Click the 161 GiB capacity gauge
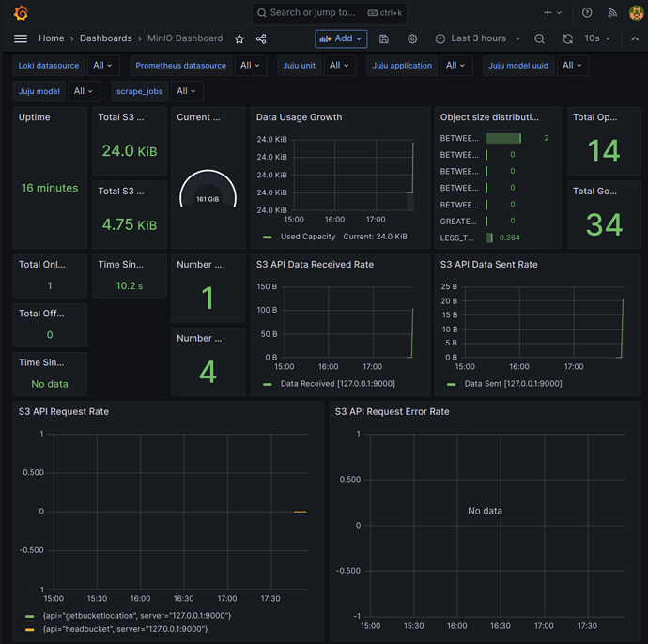The height and width of the screenshot is (644, 648). (x=208, y=190)
